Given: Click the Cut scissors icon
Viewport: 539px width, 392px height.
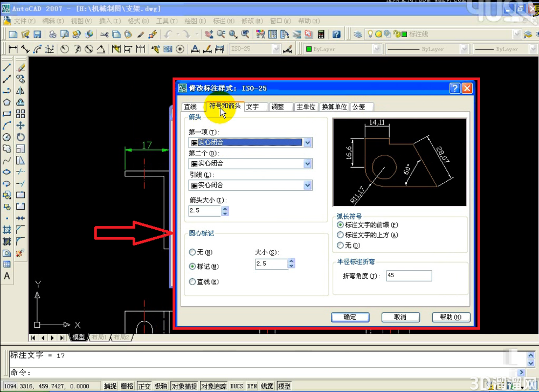Looking at the screenshot, I should click(105, 34).
